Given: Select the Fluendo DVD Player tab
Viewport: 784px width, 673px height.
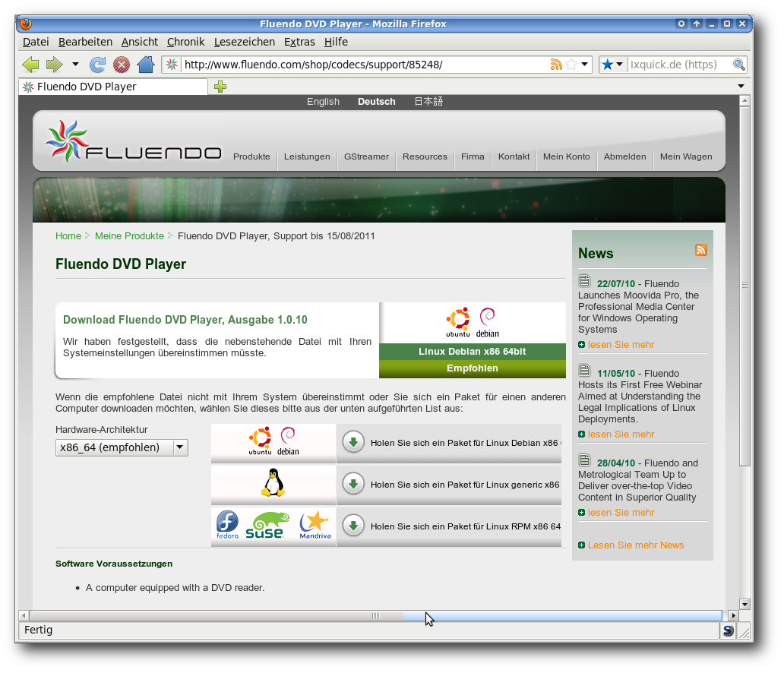Looking at the screenshot, I should click(x=113, y=87).
